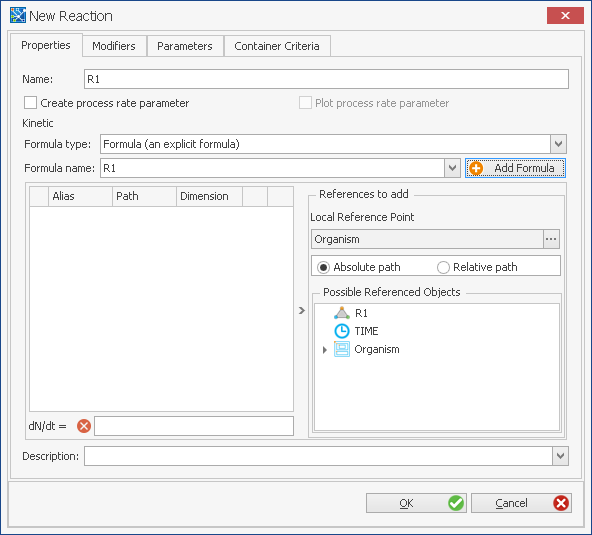Select the TIME clock icon
The height and width of the screenshot is (535, 592).
[x=342, y=331]
